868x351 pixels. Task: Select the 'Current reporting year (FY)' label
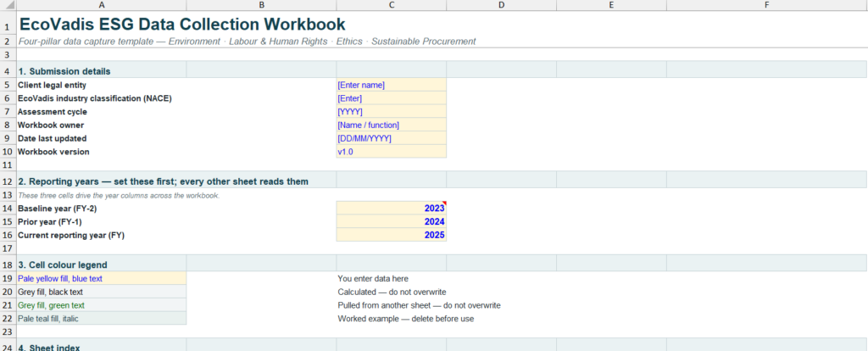[71, 236]
